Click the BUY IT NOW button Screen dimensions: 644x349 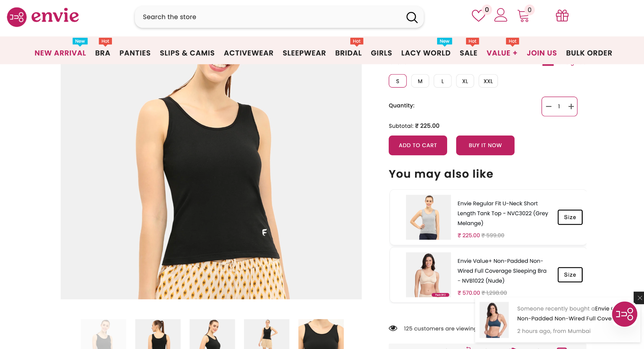[485, 145]
